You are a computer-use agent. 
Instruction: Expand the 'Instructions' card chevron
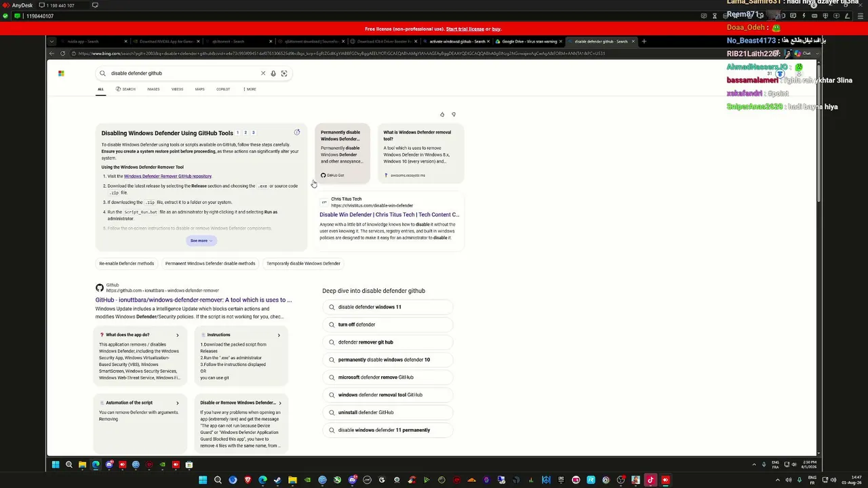pyautogui.click(x=279, y=335)
